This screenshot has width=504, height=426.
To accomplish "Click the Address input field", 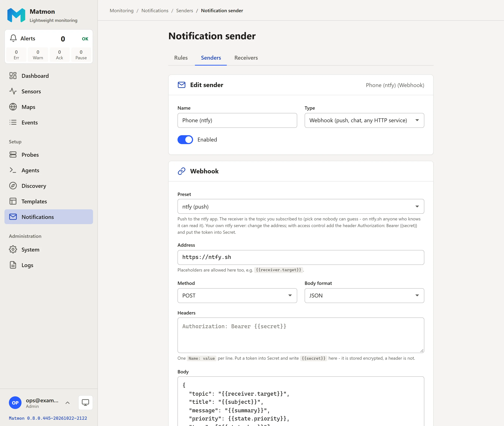I will (x=301, y=257).
